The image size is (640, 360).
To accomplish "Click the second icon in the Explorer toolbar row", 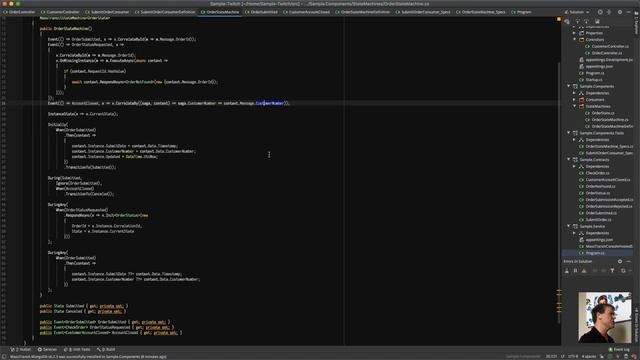I will 578,21.
